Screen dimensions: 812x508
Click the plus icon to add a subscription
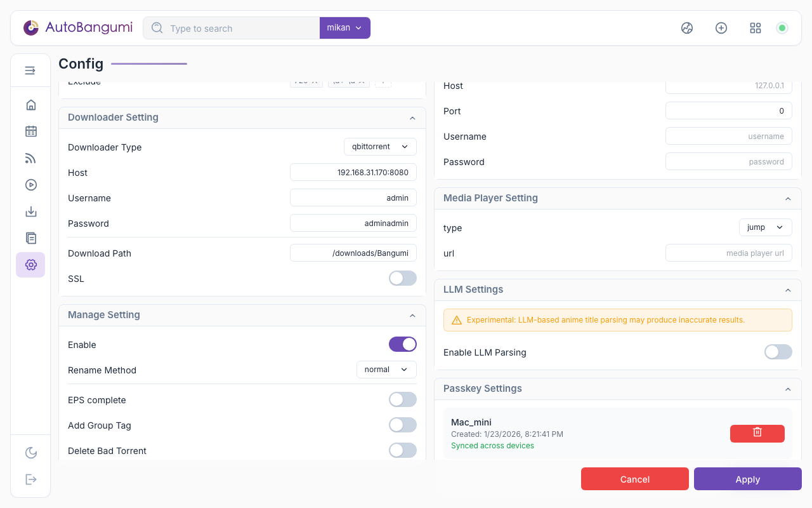coord(721,28)
